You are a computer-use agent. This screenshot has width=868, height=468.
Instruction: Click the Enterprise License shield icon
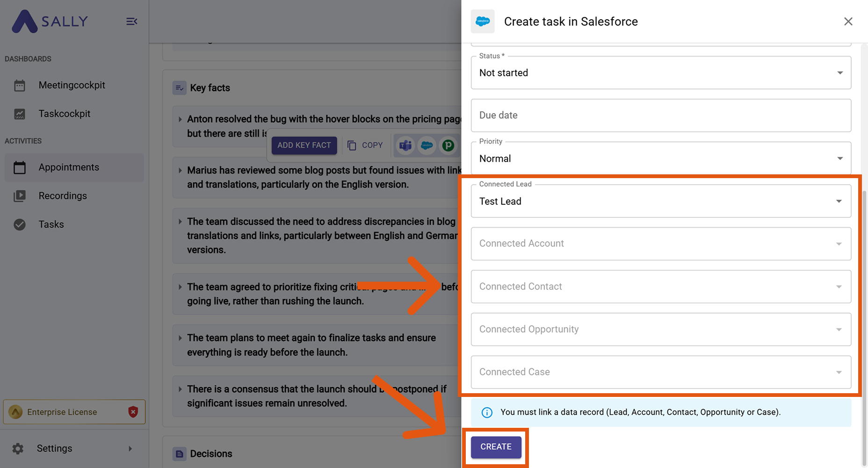133,412
